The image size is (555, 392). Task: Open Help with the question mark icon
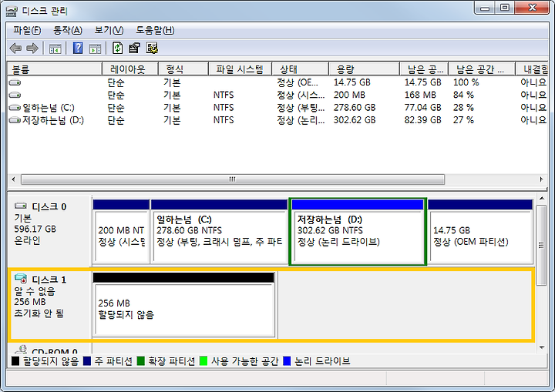(78, 48)
